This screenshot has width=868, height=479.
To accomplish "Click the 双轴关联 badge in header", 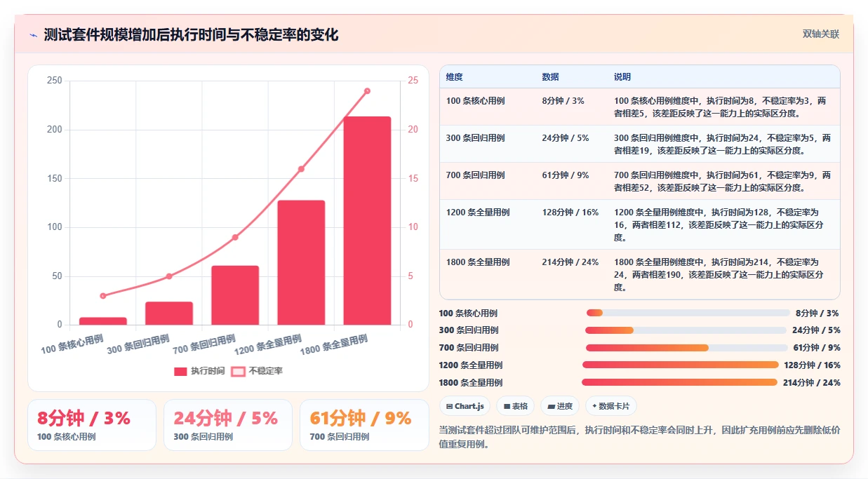I will (x=820, y=34).
